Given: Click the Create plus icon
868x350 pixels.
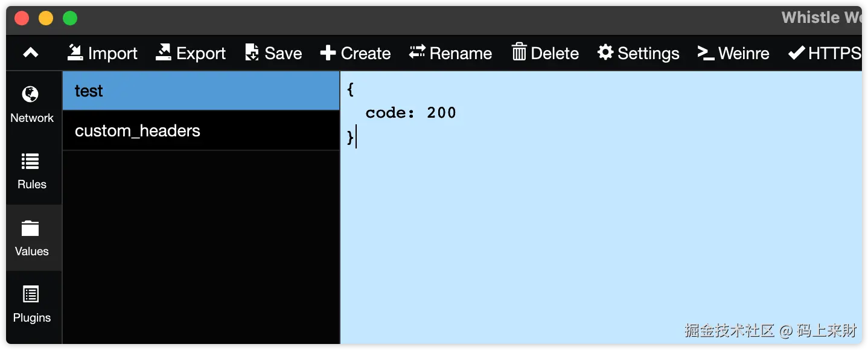Looking at the screenshot, I should point(328,53).
